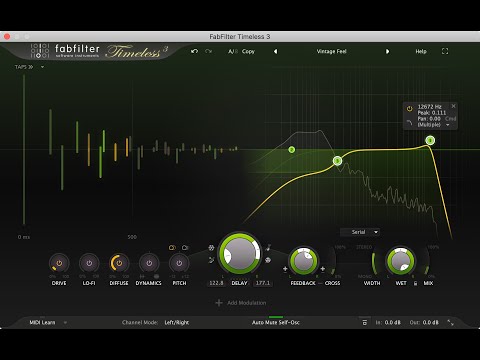Click the plus icon beside Add Modulation
This screenshot has height=360, width=480.
[x=219, y=303]
